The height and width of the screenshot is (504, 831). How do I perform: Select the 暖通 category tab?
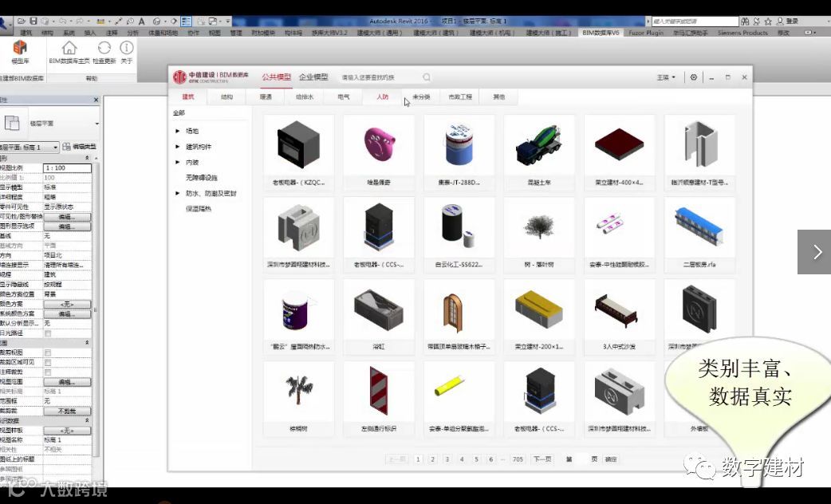pos(266,97)
